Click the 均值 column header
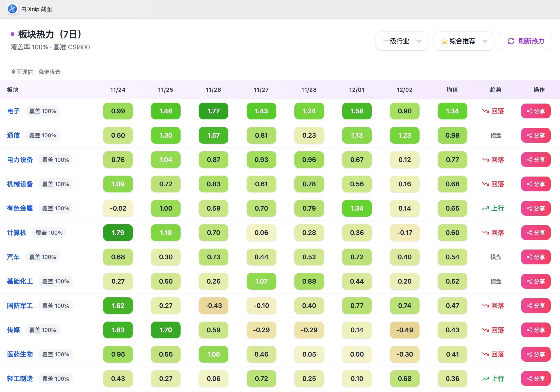 click(x=452, y=90)
